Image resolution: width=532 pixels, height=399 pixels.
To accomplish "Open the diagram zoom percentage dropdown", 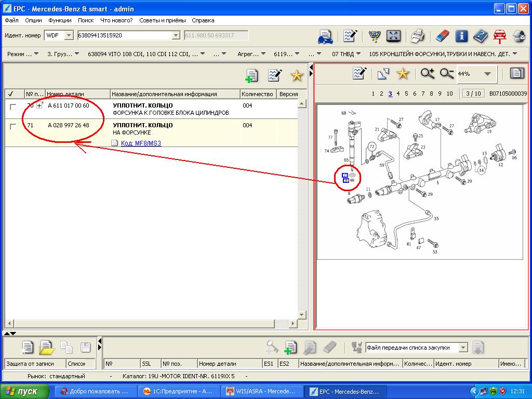I will coord(487,74).
